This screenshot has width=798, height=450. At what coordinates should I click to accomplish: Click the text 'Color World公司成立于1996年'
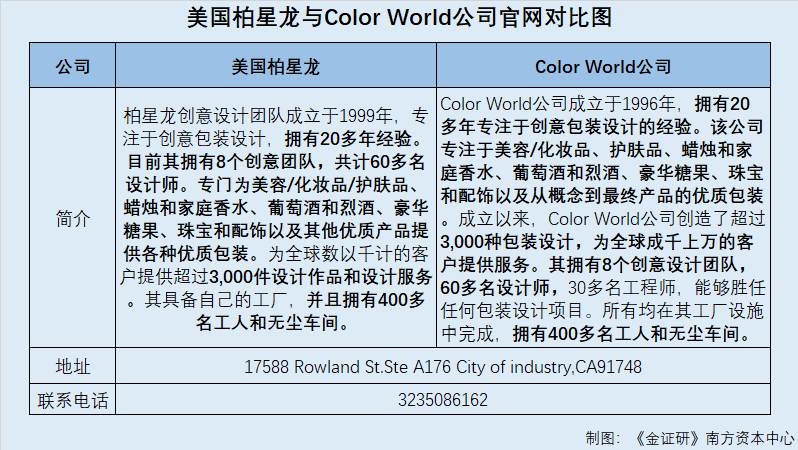click(557, 104)
